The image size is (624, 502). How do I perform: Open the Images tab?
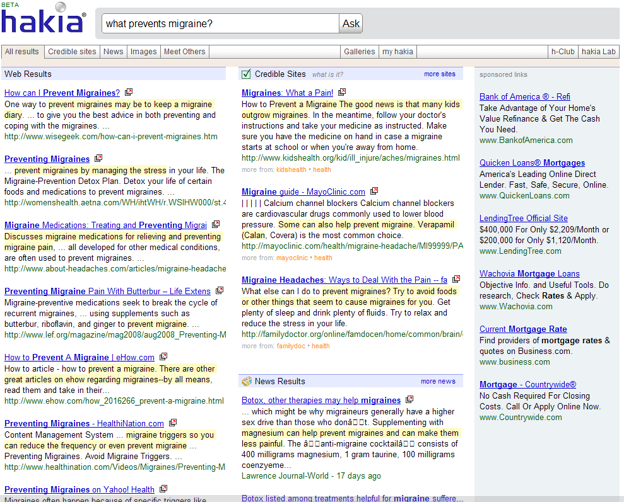[143, 52]
